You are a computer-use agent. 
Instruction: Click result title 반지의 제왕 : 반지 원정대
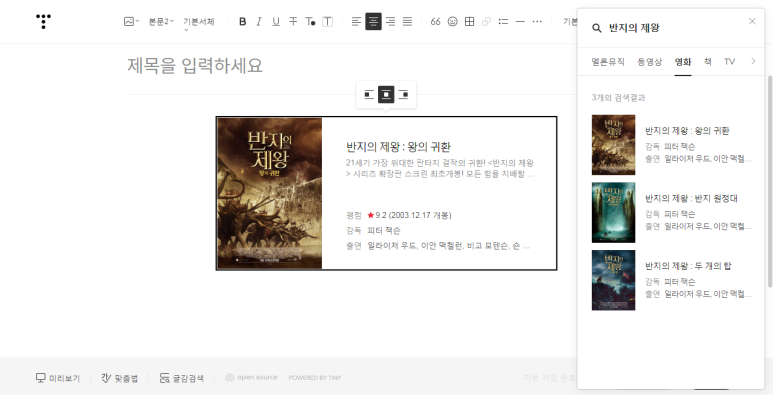[x=691, y=198]
